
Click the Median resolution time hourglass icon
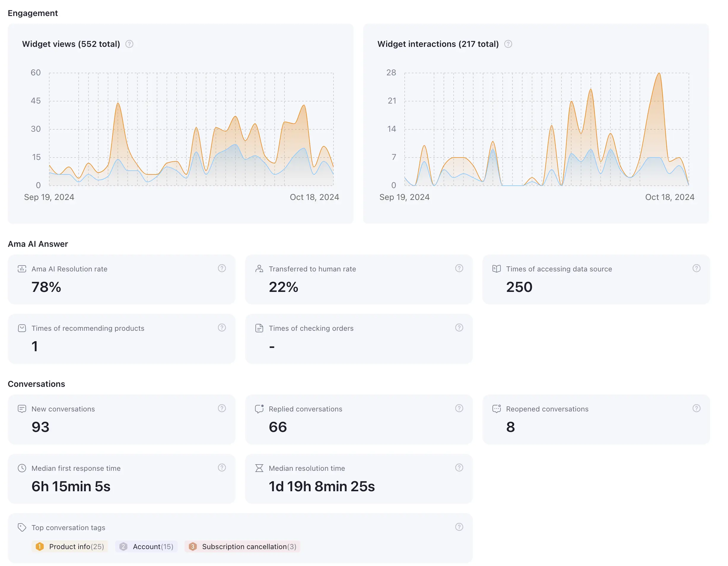(259, 468)
